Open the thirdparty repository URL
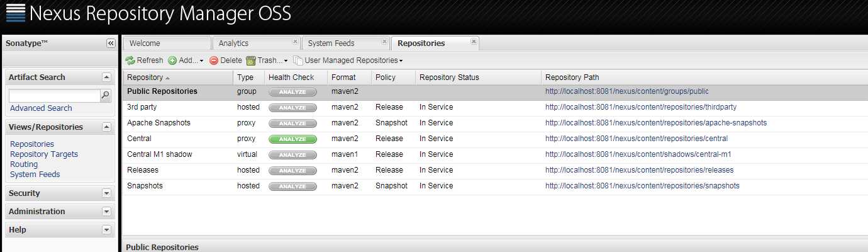The image size is (868, 252). [x=641, y=107]
